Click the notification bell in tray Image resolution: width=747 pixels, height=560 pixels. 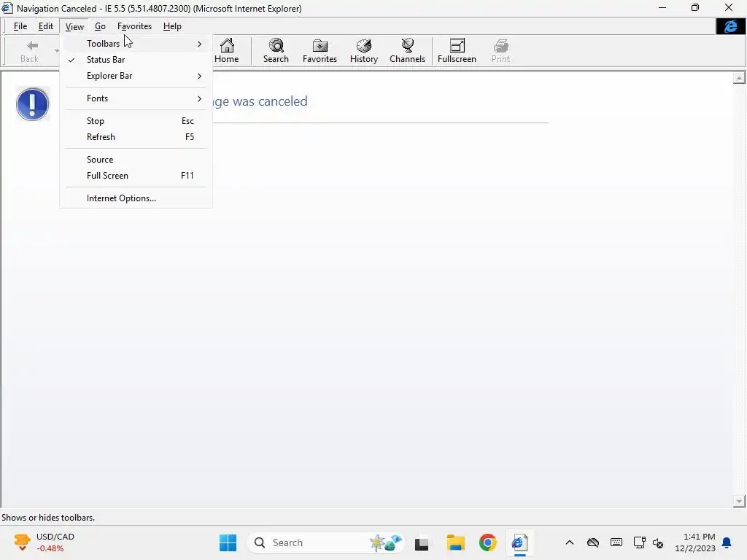tap(727, 542)
